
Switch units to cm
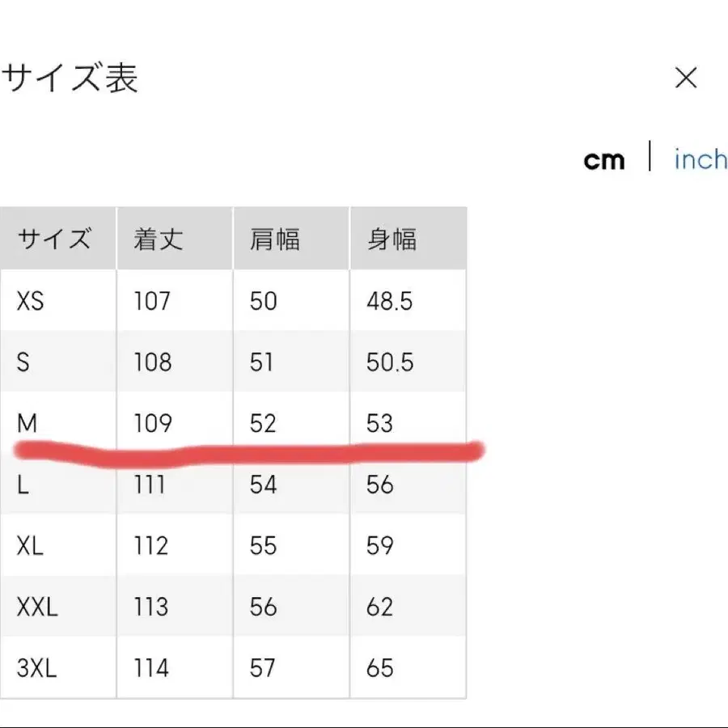604,160
